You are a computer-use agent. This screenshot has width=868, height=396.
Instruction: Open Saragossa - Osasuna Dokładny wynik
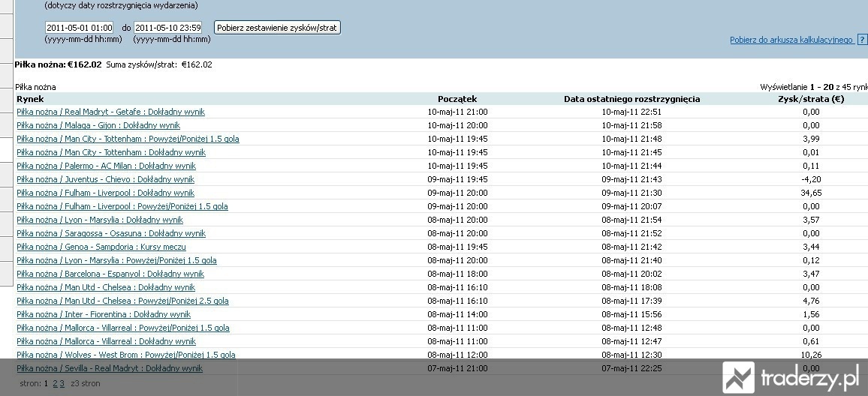tap(110, 233)
